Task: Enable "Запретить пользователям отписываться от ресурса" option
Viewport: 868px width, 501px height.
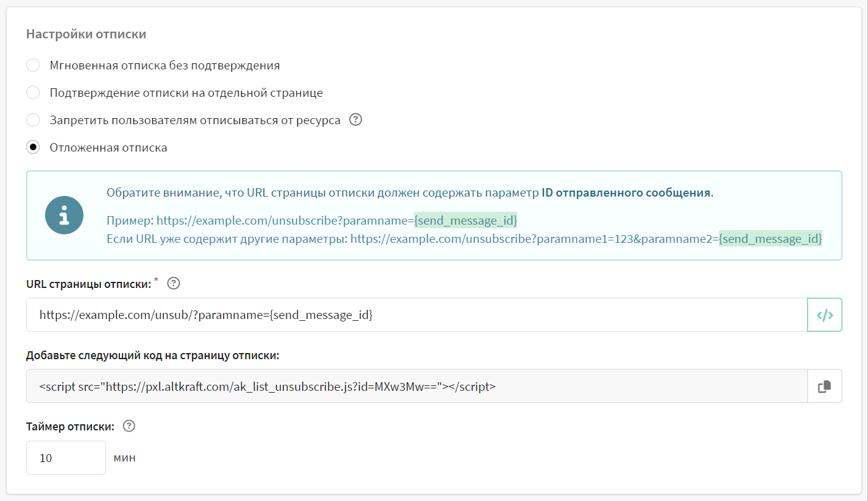Action: [x=33, y=120]
